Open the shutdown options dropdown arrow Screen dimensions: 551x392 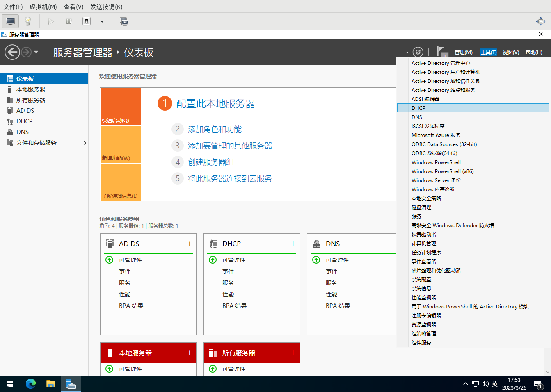(102, 21)
